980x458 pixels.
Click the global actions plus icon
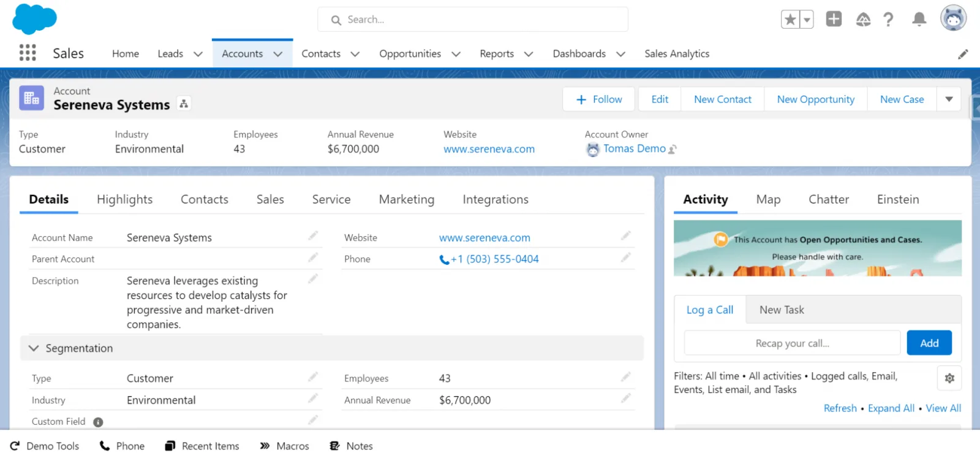(834, 19)
